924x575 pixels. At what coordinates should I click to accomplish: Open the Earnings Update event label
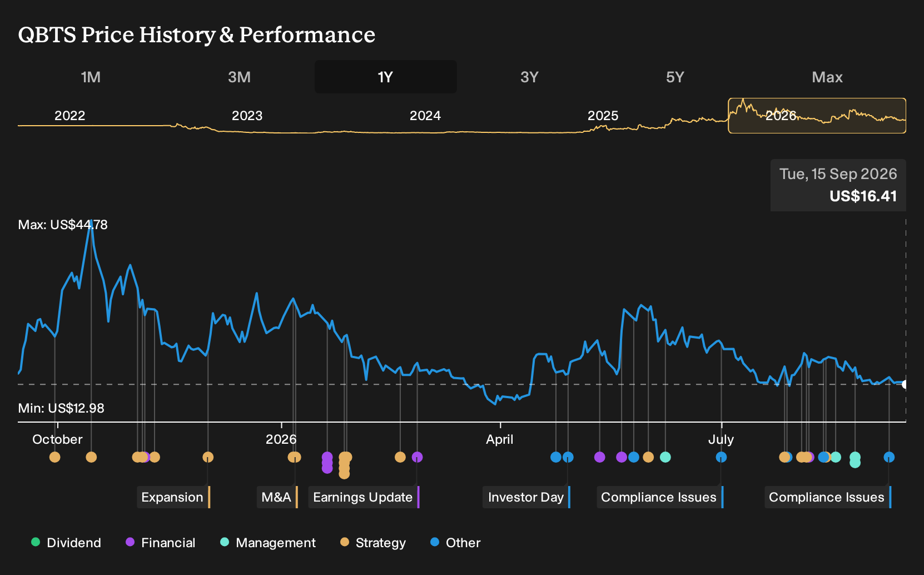click(x=364, y=497)
